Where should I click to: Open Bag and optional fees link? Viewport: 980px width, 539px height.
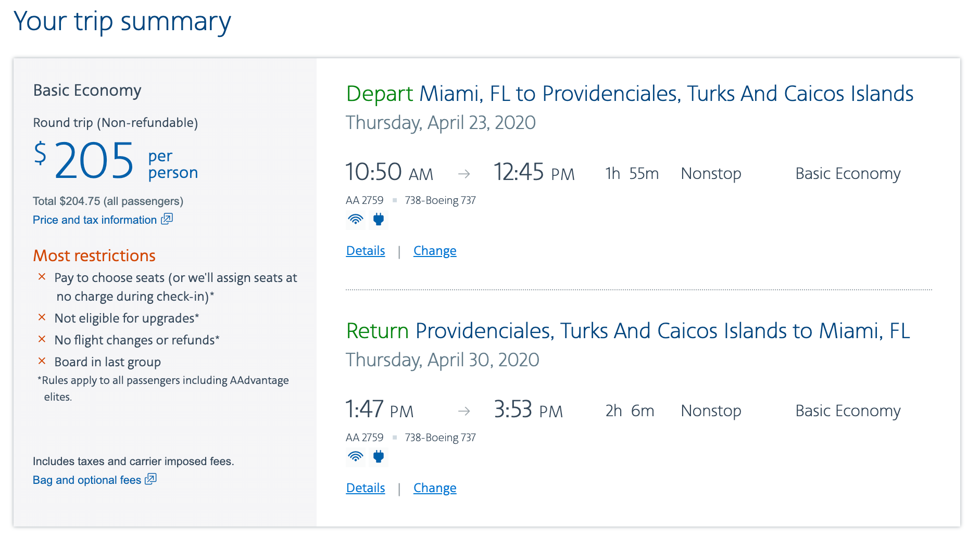87,480
